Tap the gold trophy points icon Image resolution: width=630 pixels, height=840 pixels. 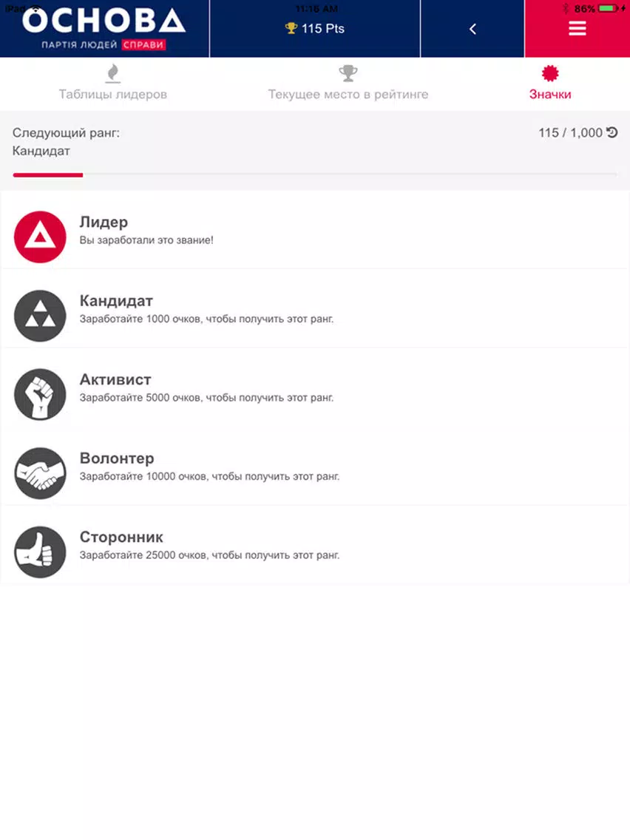tap(291, 28)
